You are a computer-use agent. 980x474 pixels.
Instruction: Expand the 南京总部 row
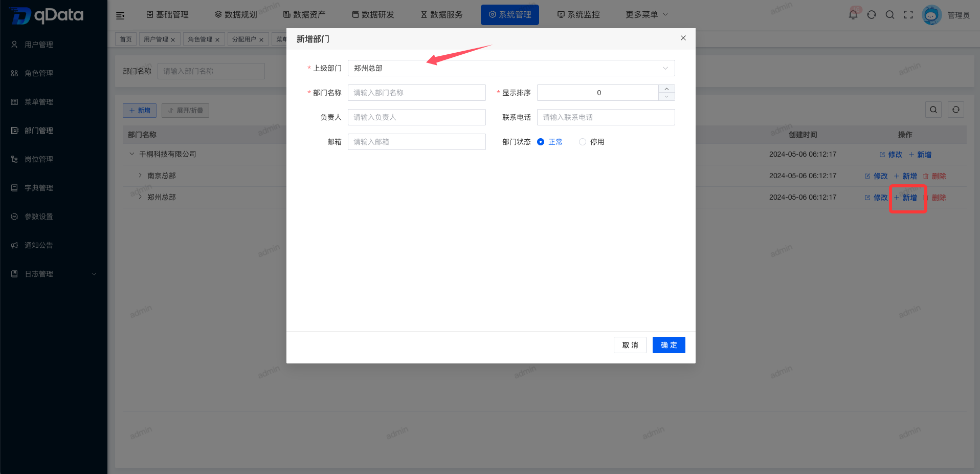(140, 176)
